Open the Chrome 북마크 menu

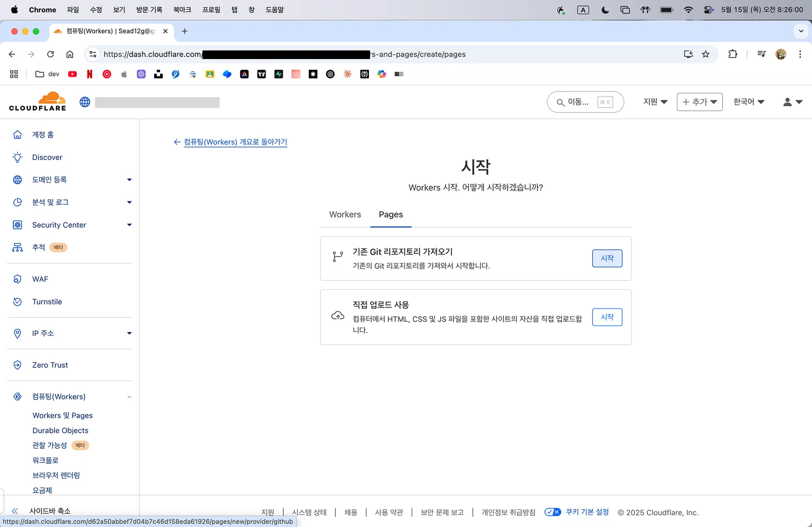click(182, 10)
